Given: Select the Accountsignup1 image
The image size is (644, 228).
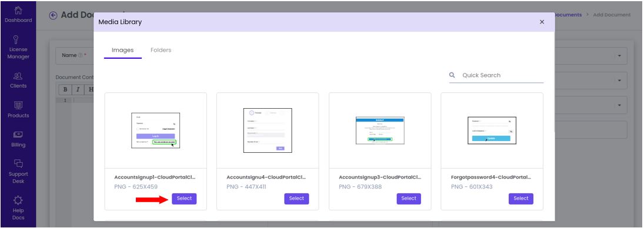Looking at the screenshot, I should [x=185, y=199].
